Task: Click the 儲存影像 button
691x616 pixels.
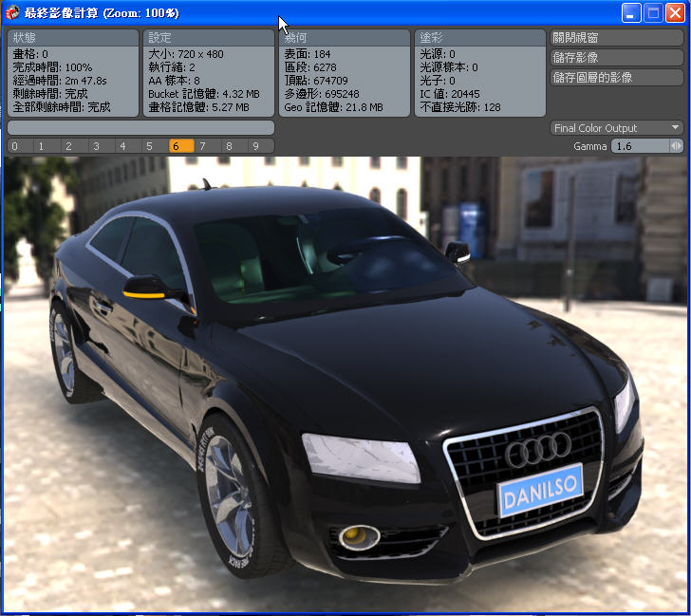Action: (617, 57)
